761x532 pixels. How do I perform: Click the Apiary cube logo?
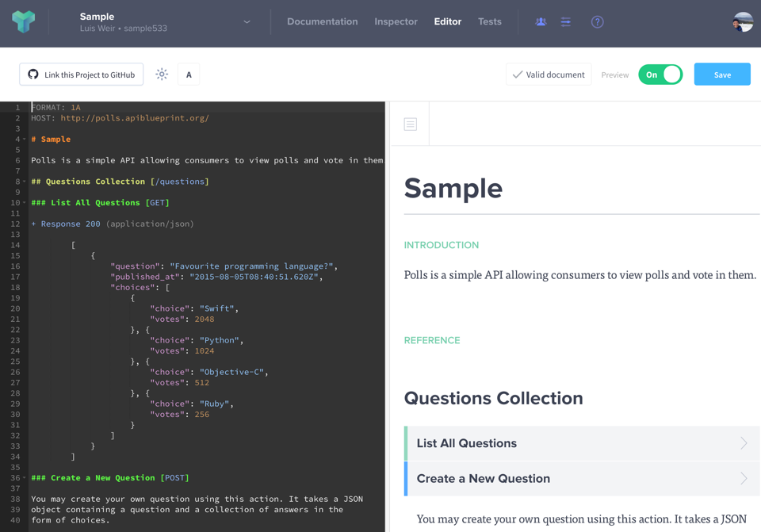click(x=23, y=21)
